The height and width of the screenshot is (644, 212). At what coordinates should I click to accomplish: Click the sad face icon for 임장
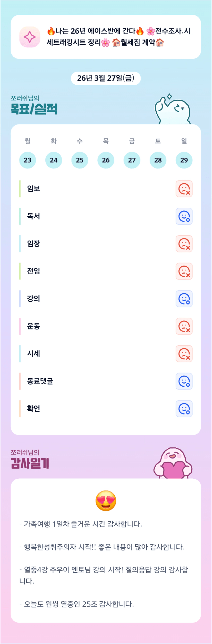click(184, 244)
